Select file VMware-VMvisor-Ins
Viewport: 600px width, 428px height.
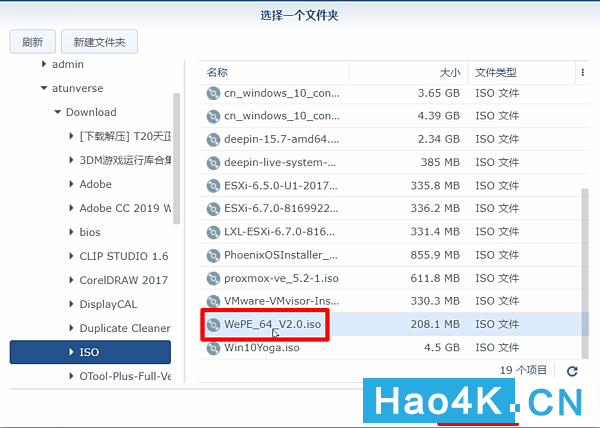tap(281, 301)
